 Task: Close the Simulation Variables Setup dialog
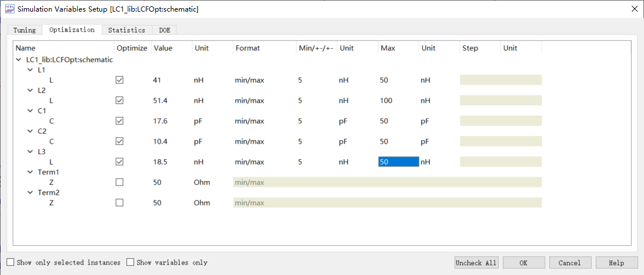(633, 9)
